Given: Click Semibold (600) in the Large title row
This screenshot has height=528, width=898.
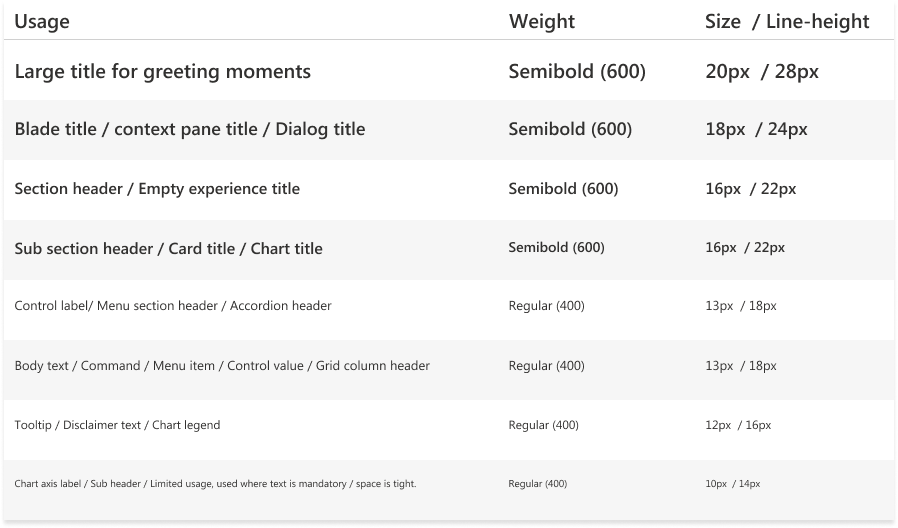Looking at the screenshot, I should [x=577, y=72].
